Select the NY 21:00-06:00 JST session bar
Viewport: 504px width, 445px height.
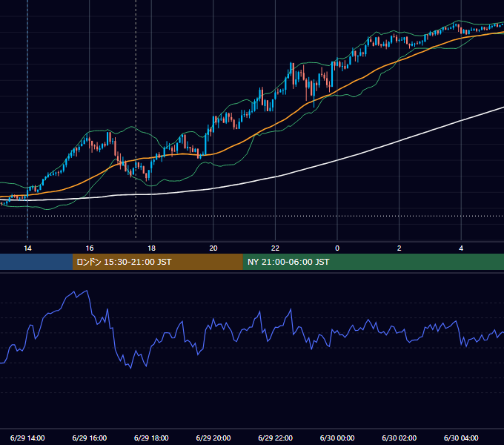[x=373, y=262]
